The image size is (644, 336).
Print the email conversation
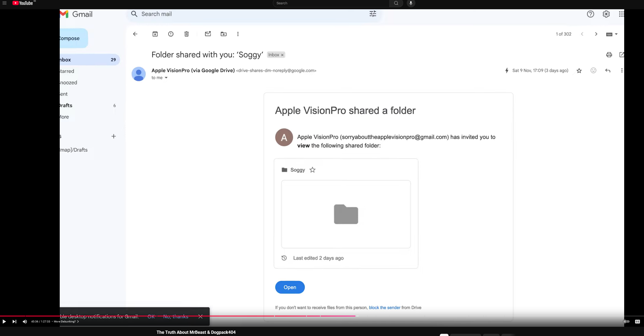pos(609,55)
